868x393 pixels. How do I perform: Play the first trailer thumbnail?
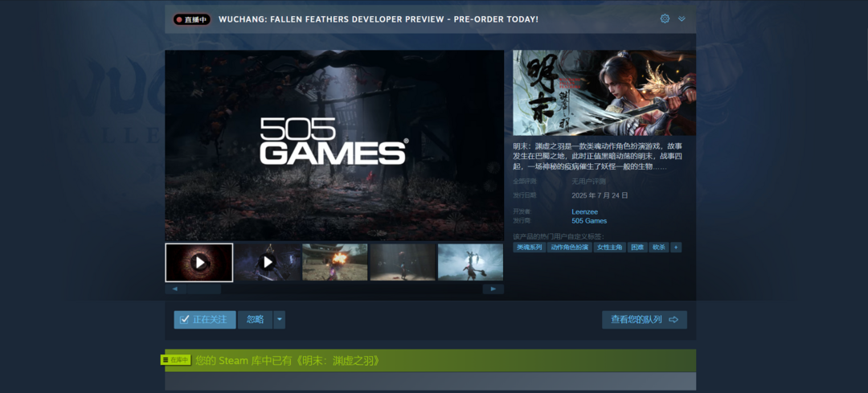coord(199,262)
